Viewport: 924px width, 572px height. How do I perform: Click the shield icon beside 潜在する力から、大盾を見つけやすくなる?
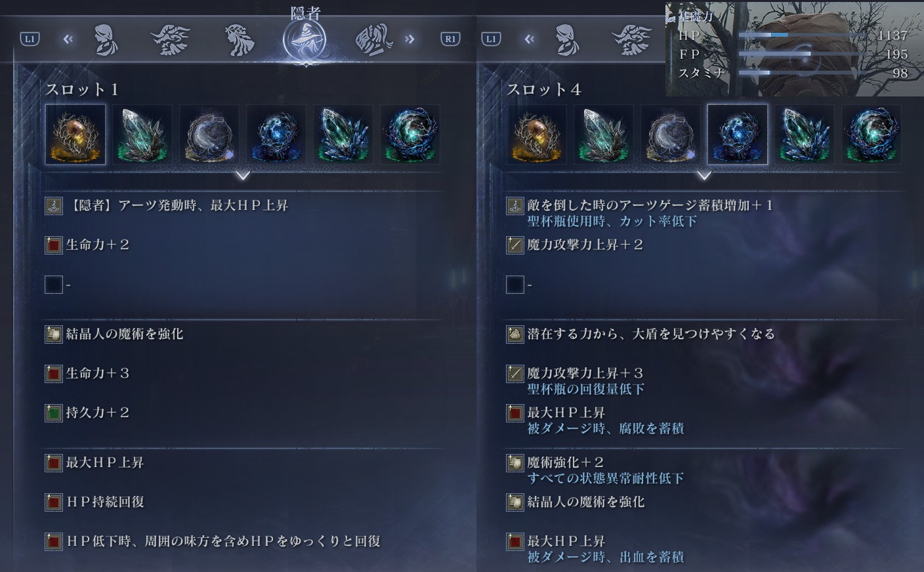(515, 335)
